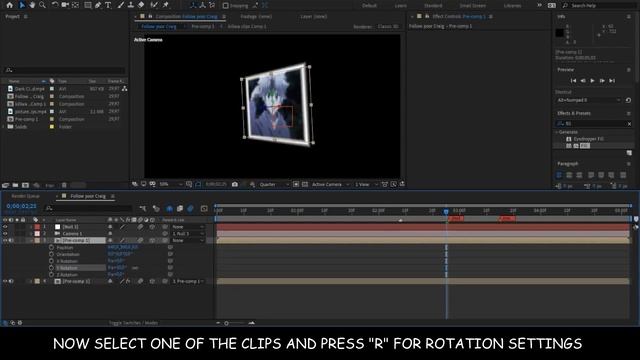Image resolution: width=640 pixels, height=360 pixels.
Task: Open the Footage (none) viewer tab
Action: (256, 17)
